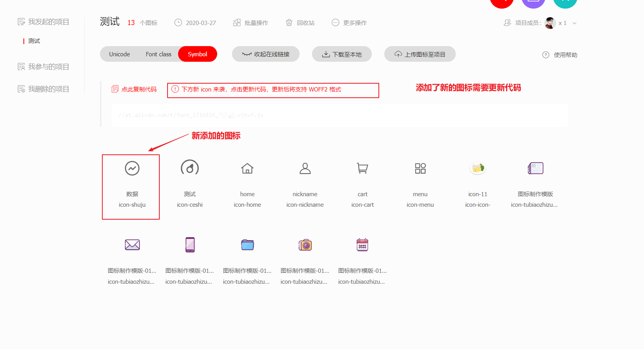Select the cart shopping icon
The image size is (644, 349).
coord(362,168)
